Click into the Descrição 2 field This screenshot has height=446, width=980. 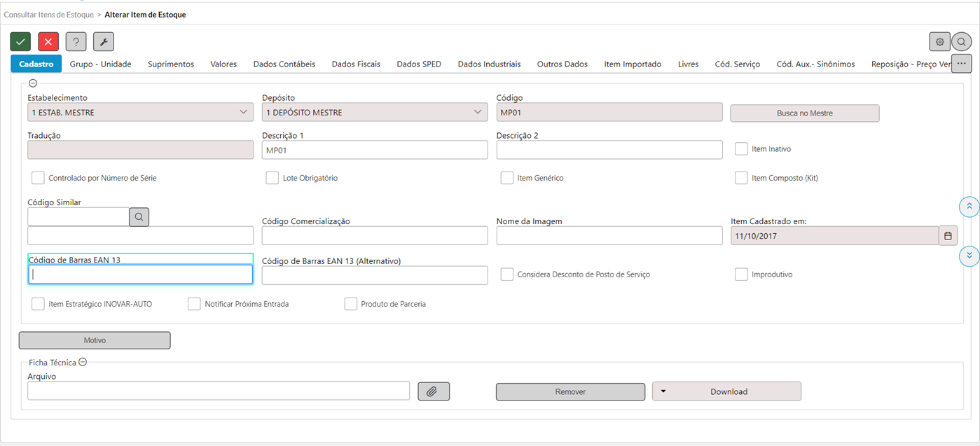[x=609, y=150]
